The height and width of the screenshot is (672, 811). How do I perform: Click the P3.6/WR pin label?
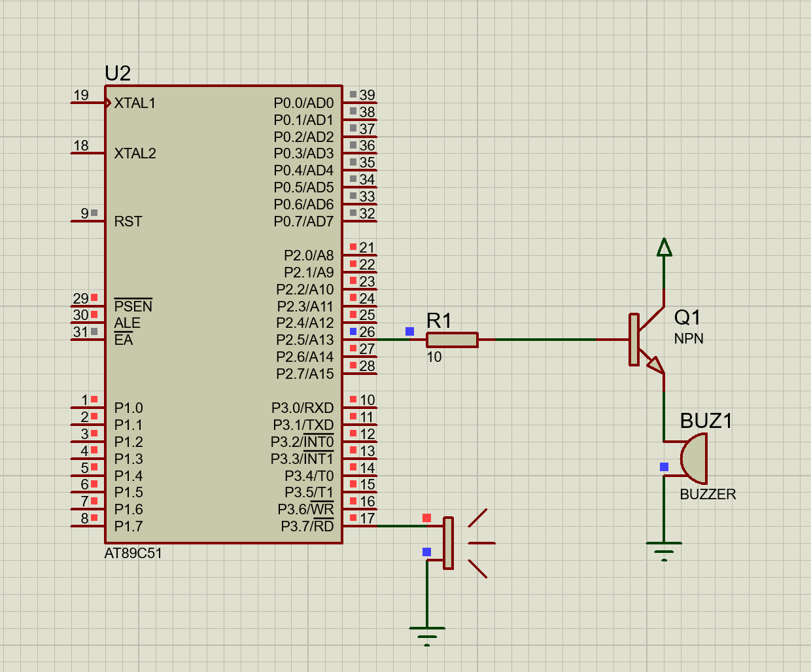click(x=305, y=510)
